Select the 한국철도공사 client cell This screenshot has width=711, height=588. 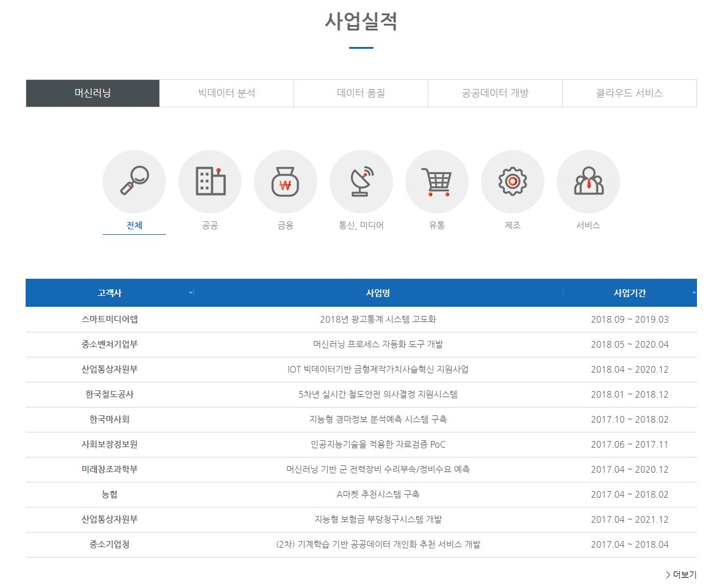[x=110, y=394]
